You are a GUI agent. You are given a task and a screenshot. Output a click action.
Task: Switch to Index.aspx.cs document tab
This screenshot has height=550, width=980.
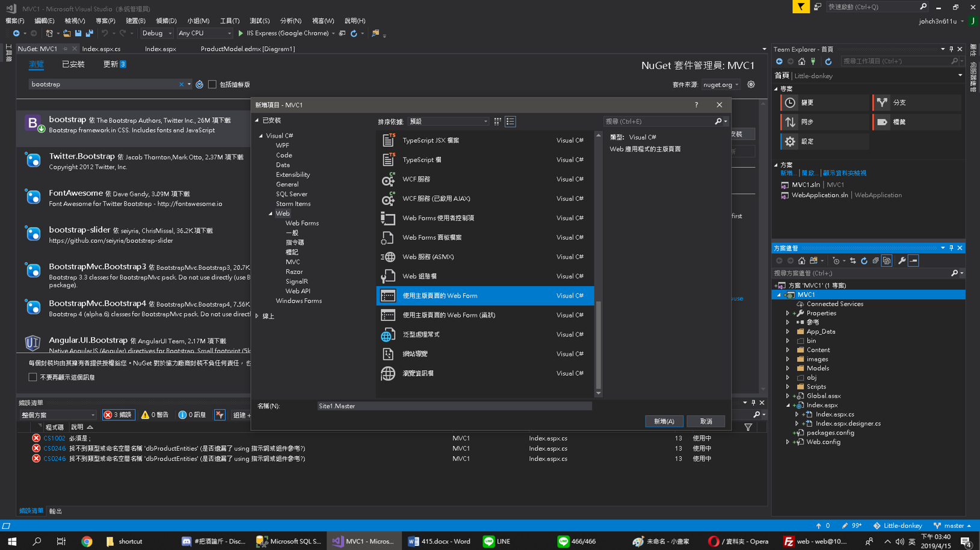coord(101,49)
